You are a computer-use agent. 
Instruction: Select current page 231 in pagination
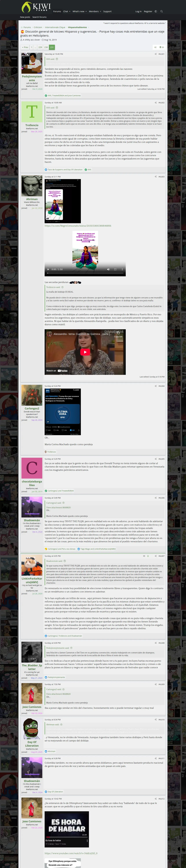tap(52, 47)
